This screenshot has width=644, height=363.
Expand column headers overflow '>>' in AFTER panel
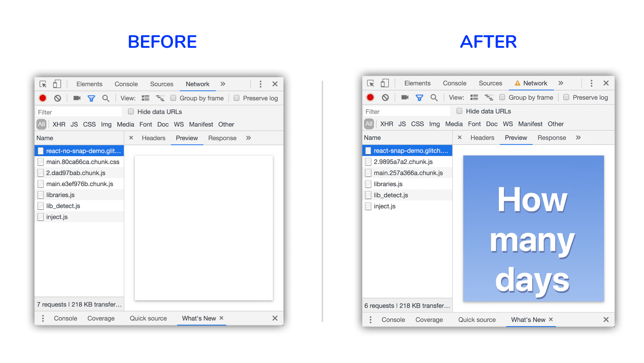(x=579, y=137)
